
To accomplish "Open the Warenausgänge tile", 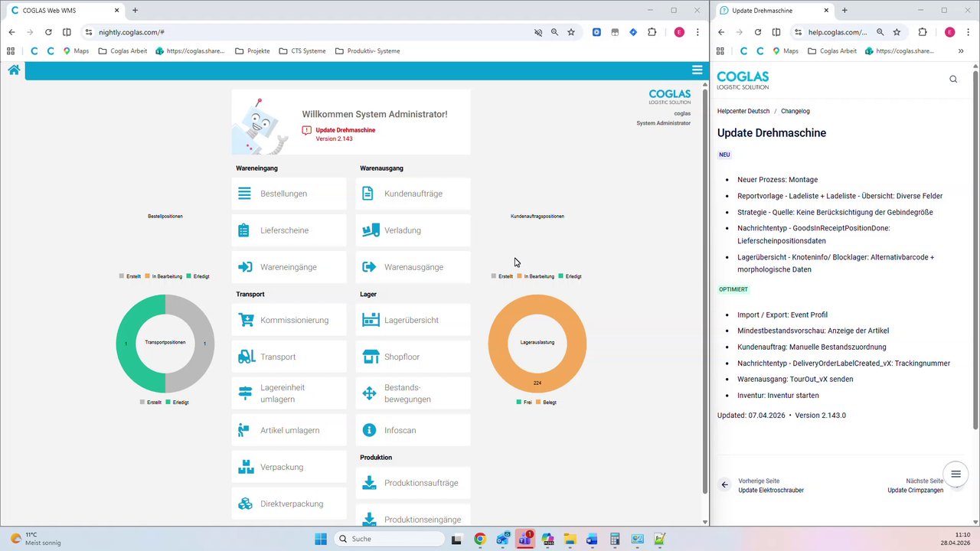I will click(413, 267).
